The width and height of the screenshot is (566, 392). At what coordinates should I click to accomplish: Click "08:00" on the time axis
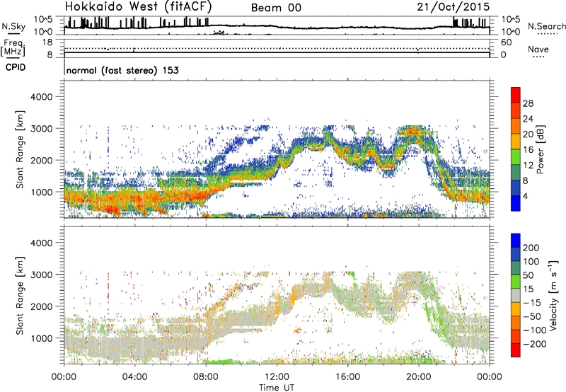(x=205, y=376)
